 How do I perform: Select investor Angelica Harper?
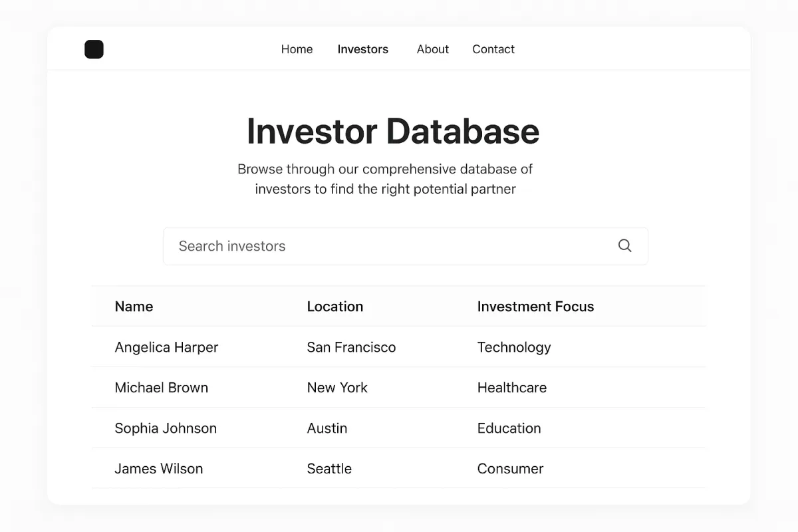(x=166, y=347)
